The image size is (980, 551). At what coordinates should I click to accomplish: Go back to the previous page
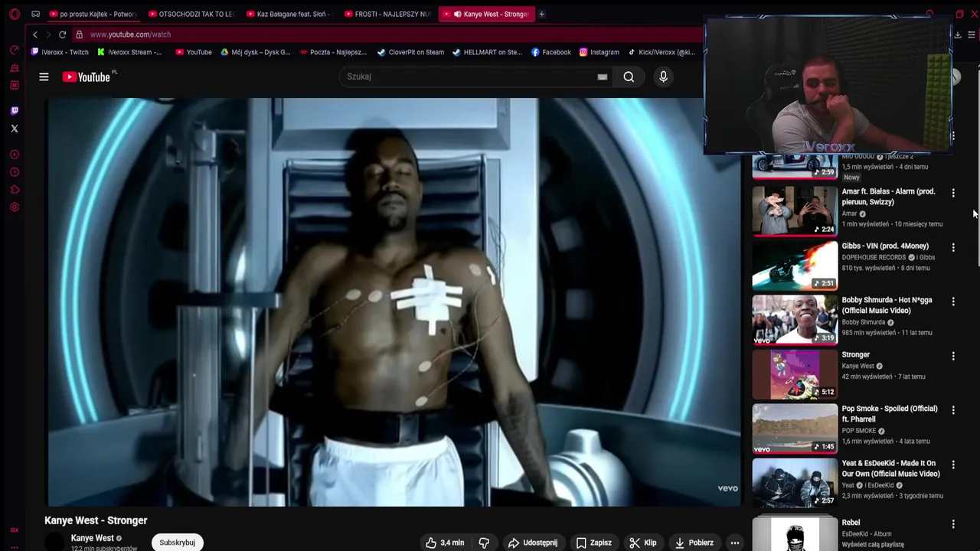pos(34,34)
